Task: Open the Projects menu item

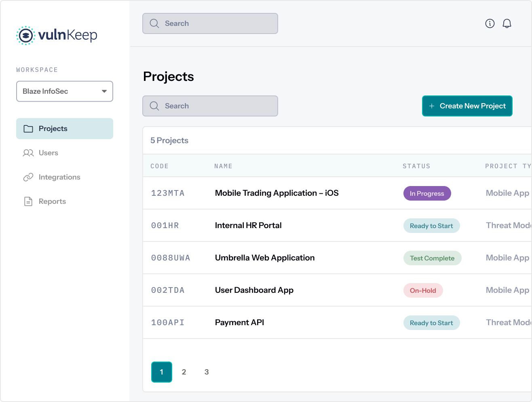Action: [65, 129]
